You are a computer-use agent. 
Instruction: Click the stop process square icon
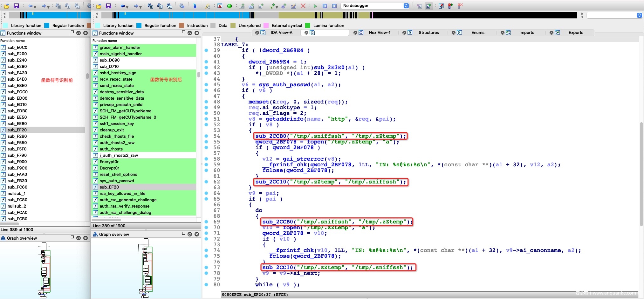click(334, 6)
